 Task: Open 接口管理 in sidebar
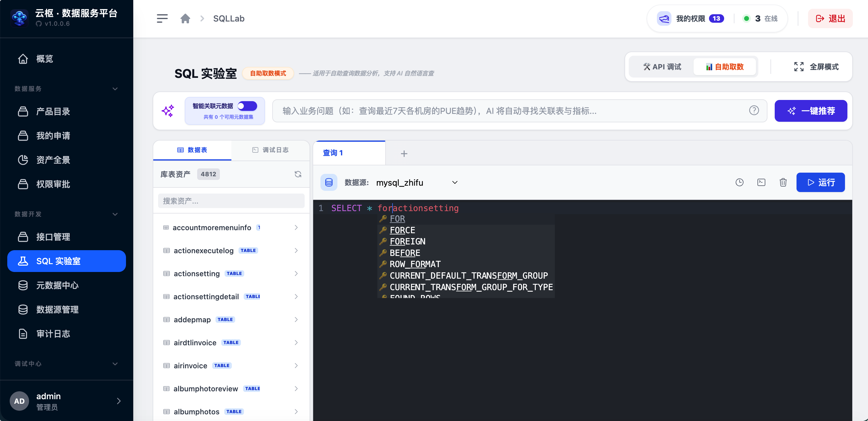[x=66, y=237]
